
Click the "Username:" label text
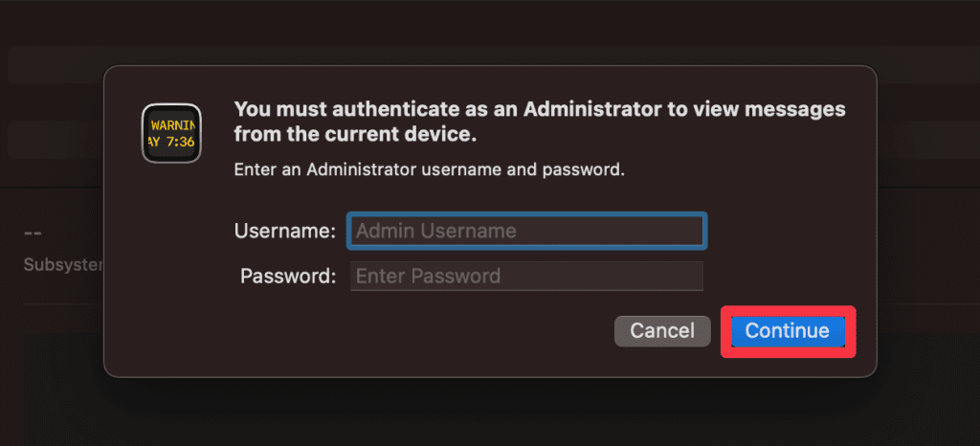pyautogui.click(x=285, y=231)
